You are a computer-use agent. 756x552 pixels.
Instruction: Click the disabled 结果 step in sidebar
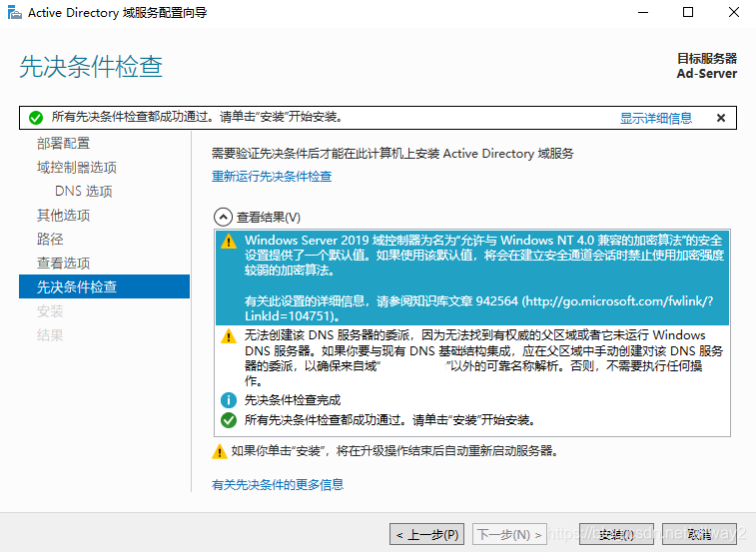coord(50,335)
